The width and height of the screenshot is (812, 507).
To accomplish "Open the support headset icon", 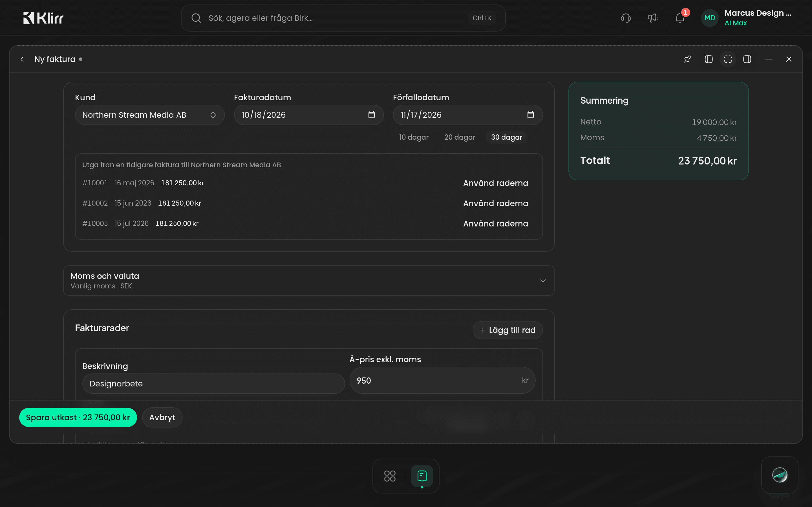I will 626,18.
